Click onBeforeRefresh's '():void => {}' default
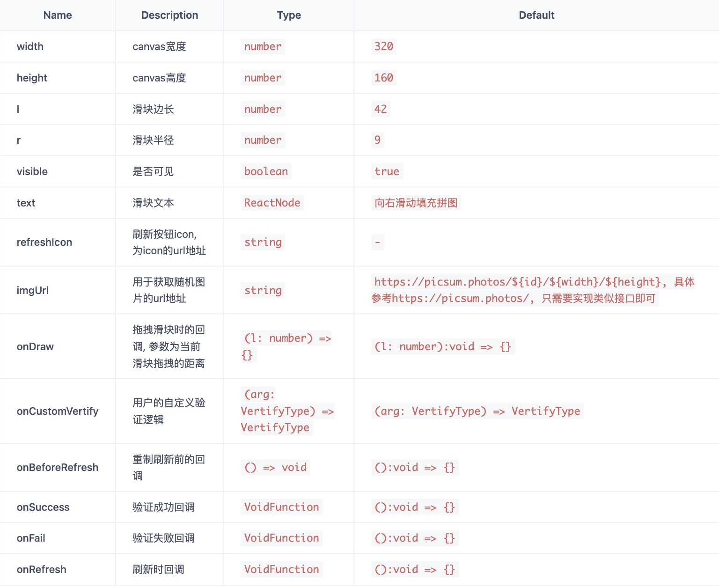Screen dimensions: 719x588 point(415,467)
